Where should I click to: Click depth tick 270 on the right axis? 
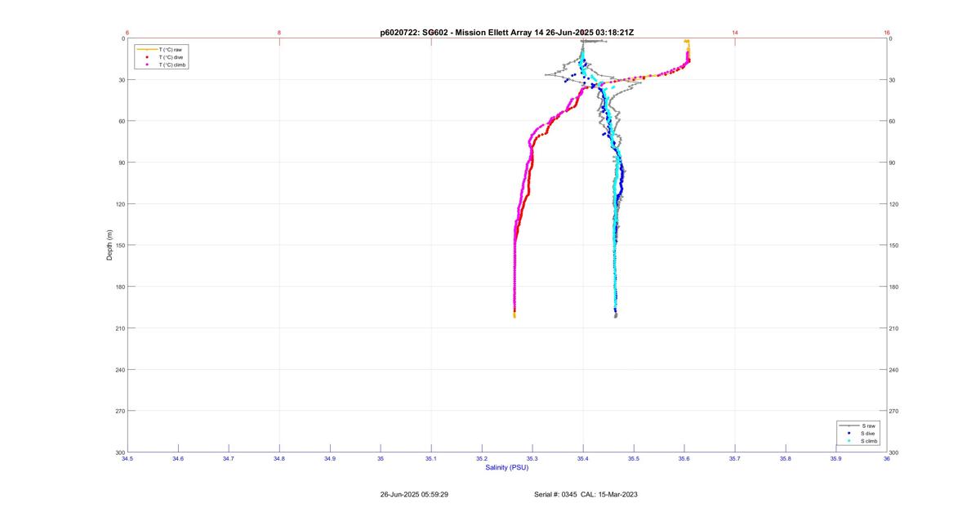(x=893, y=411)
